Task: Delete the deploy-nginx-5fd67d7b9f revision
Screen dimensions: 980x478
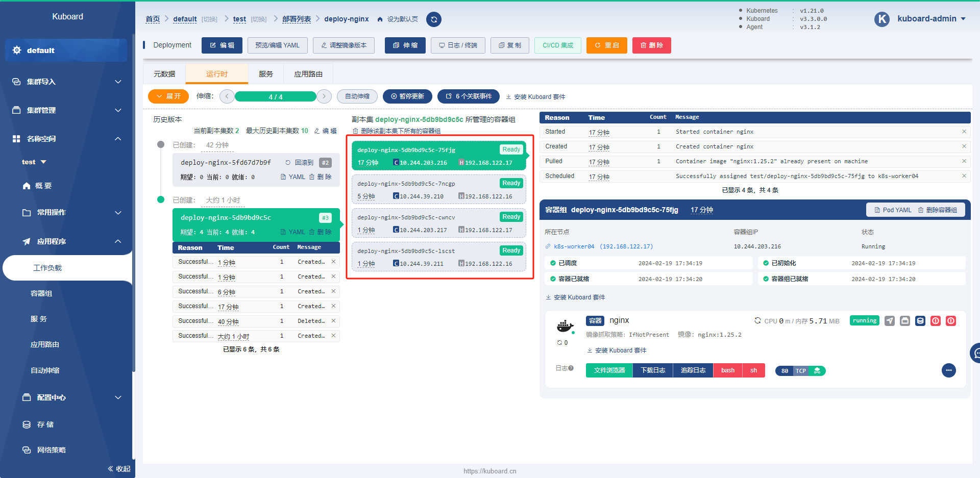Action: [320, 177]
